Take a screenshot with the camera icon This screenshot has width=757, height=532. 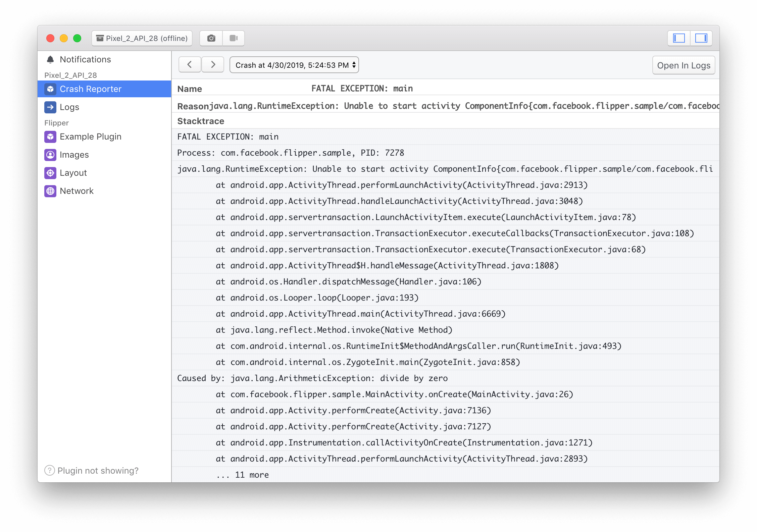(x=211, y=38)
